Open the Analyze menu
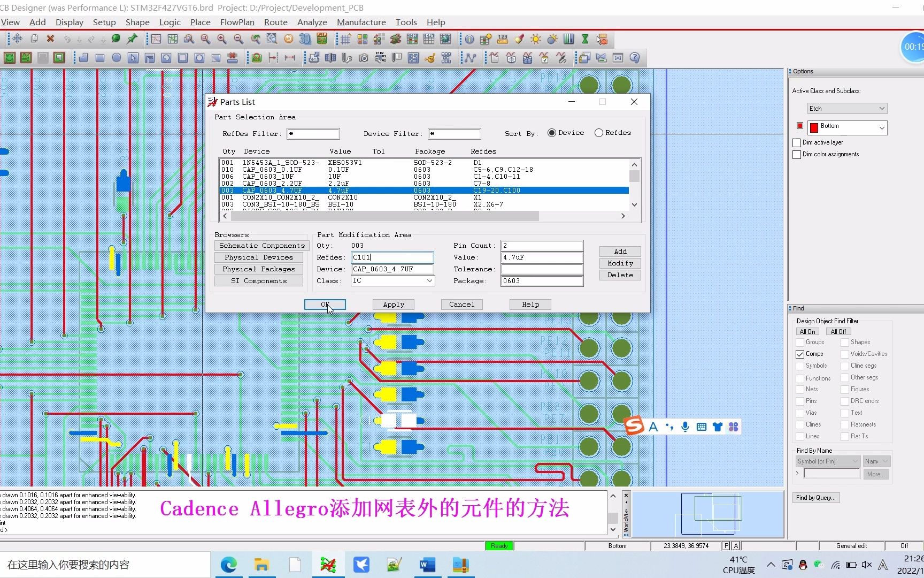The height and width of the screenshot is (578, 924). pyautogui.click(x=312, y=22)
